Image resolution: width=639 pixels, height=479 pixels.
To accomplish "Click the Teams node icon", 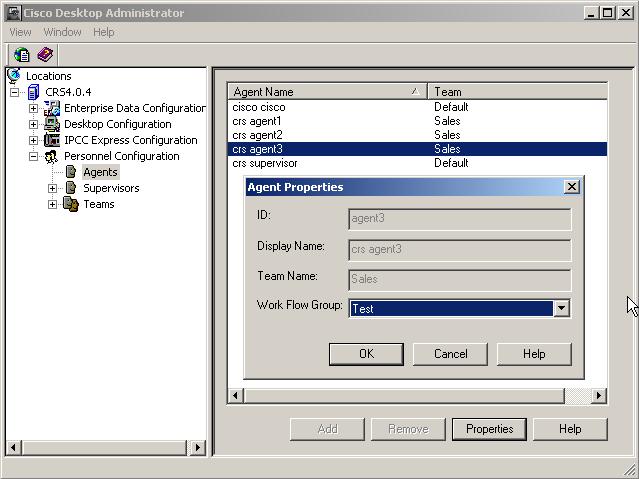I will 71,204.
